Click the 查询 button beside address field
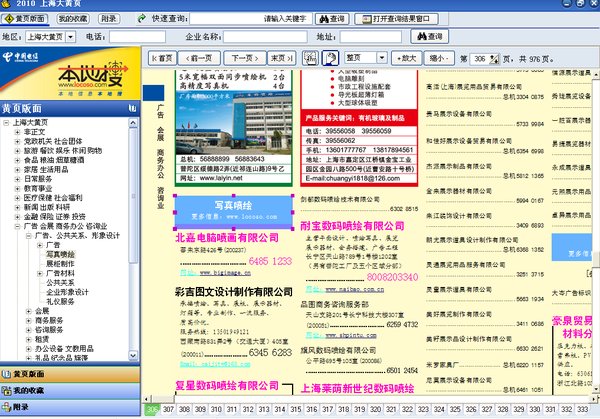The image size is (600, 419). click(429, 37)
